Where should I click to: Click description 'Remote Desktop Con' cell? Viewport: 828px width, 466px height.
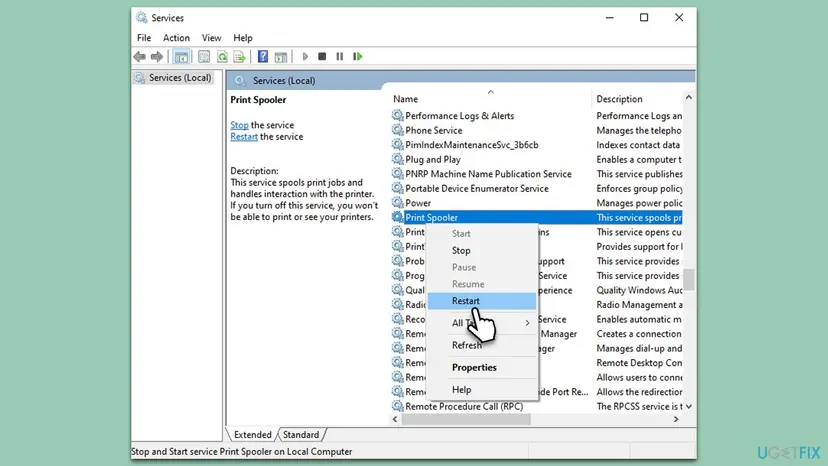coord(639,363)
